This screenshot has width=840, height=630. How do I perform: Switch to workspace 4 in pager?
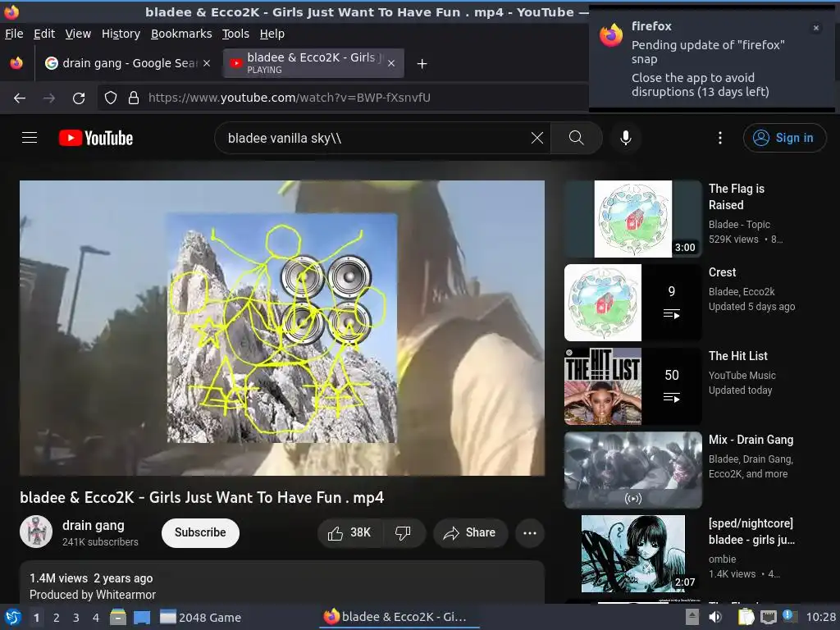(95, 618)
